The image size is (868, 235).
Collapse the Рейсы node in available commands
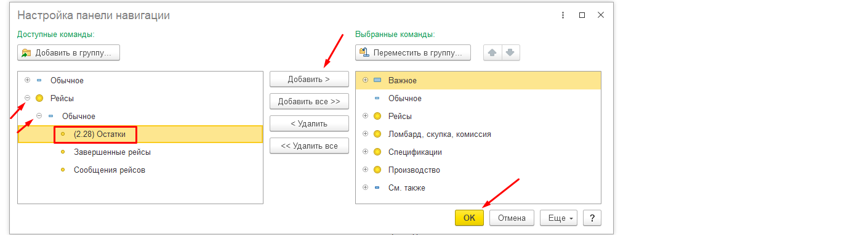(27, 98)
